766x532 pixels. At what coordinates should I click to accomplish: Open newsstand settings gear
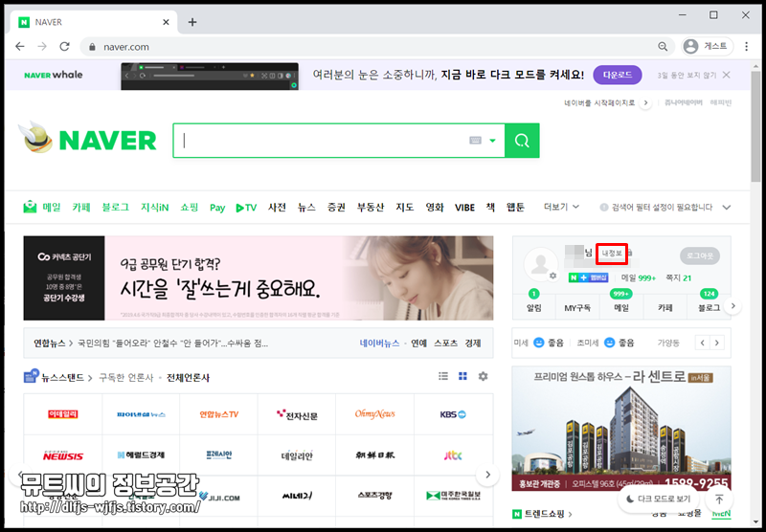click(x=483, y=376)
